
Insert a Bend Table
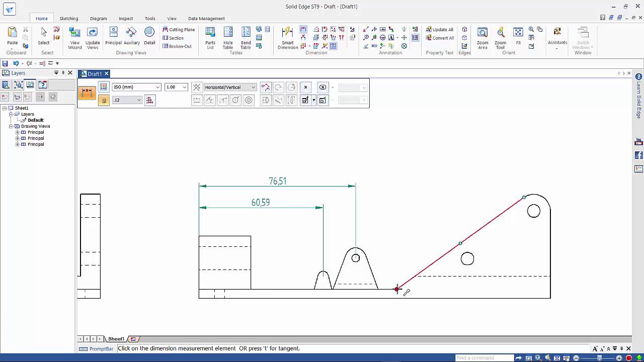coord(246,38)
